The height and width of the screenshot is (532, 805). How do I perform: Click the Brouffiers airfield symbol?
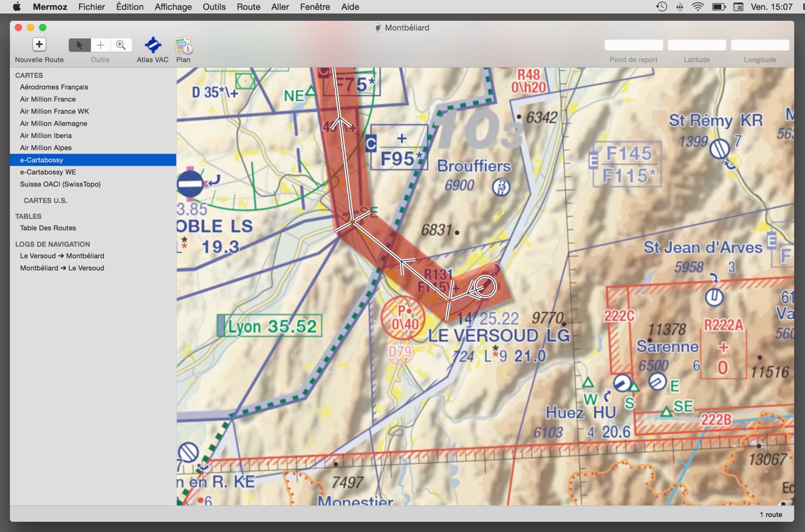[501, 187]
